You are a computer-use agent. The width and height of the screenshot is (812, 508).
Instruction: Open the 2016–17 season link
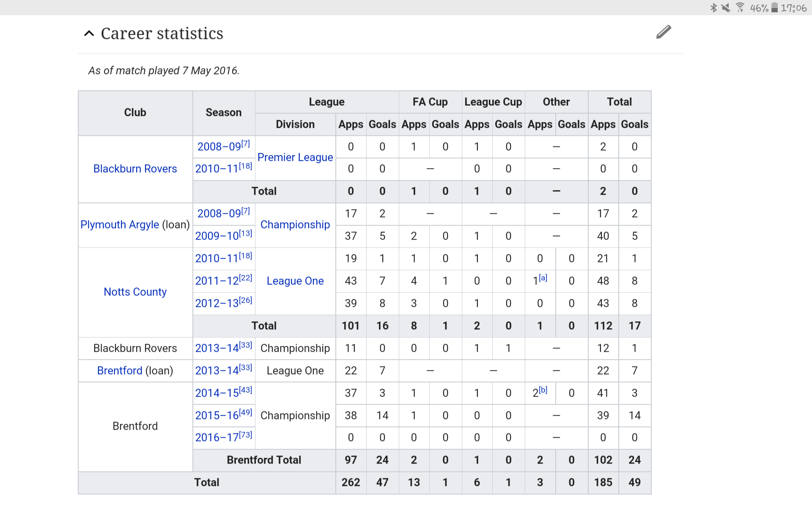(x=217, y=437)
